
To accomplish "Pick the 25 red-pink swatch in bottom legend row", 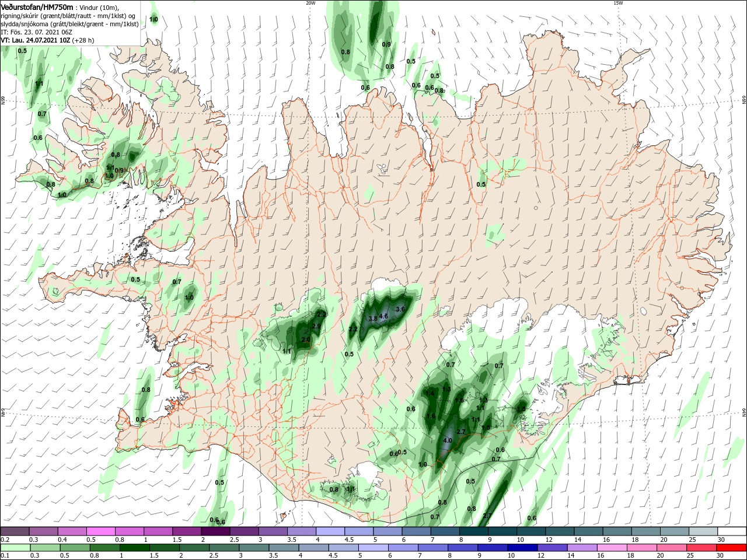I will click(x=701, y=548).
